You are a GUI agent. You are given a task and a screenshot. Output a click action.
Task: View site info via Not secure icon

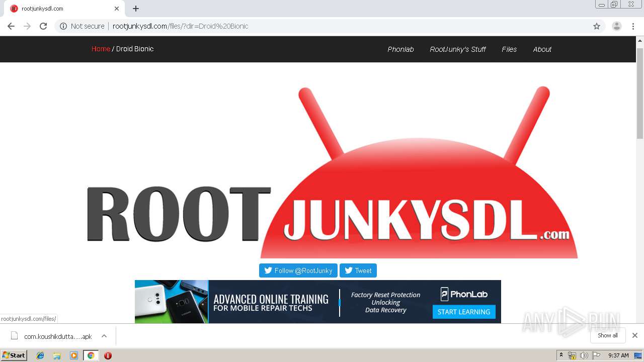63,26
